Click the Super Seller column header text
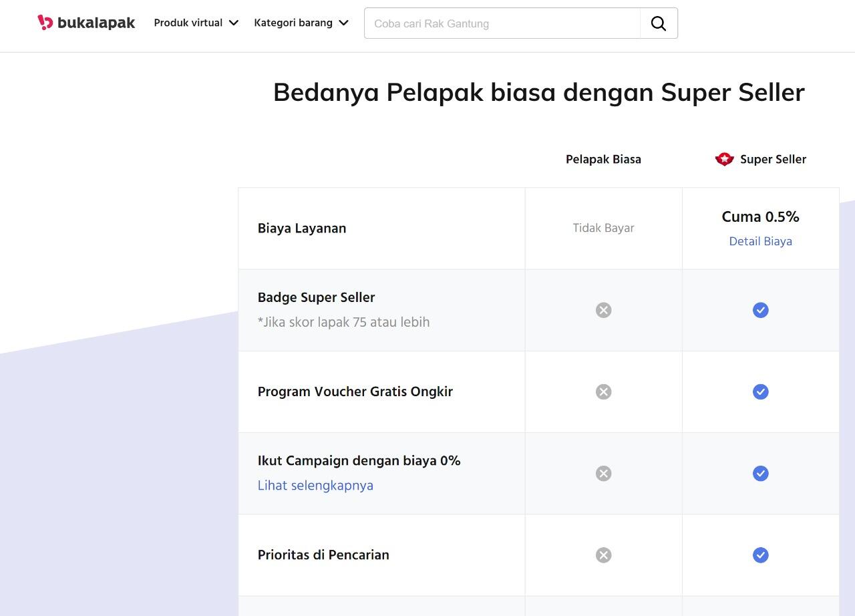This screenshot has height=616, width=855. [773, 159]
